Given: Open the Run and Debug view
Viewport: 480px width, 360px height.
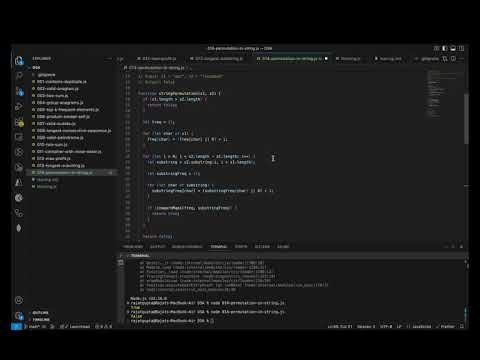Looking at the screenshot, I should pyautogui.click(x=19, y=107).
